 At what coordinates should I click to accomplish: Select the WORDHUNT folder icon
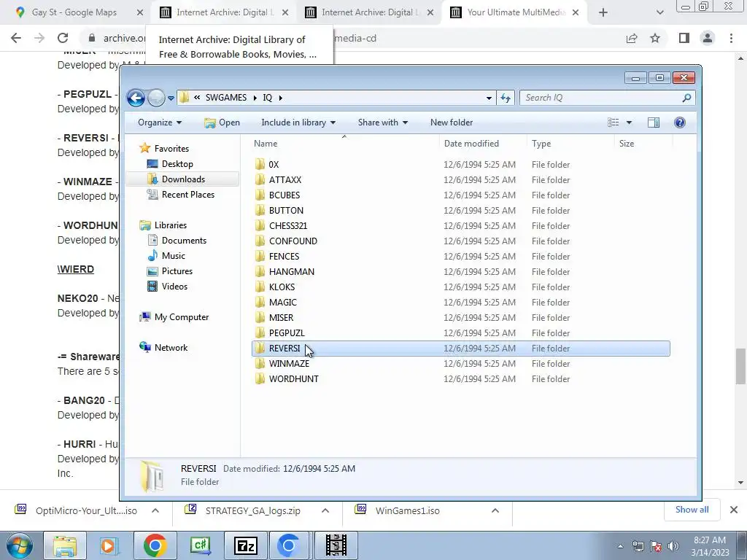(x=260, y=378)
